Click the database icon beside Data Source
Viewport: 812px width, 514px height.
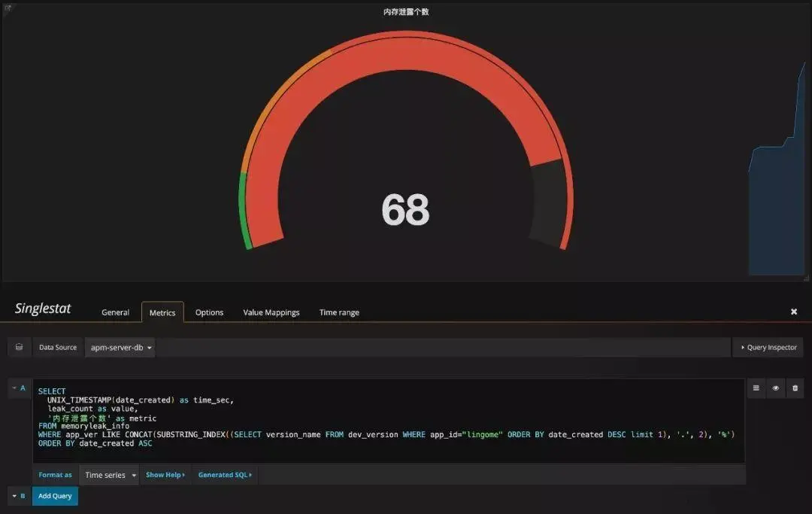click(x=19, y=347)
